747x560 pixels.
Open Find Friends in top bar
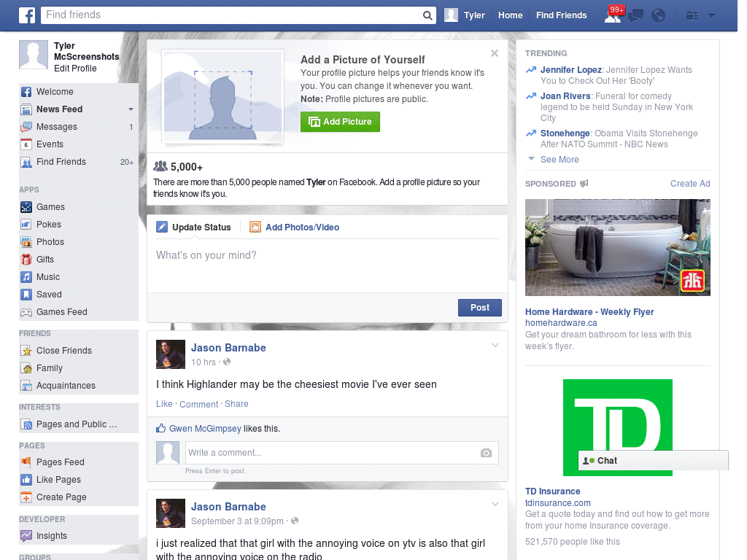point(561,15)
